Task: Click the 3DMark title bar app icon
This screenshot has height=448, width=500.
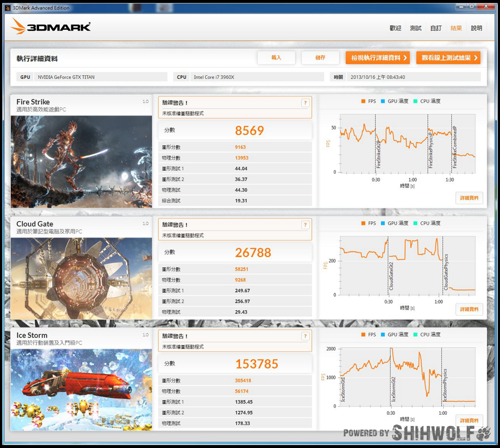Action: pos(8,8)
